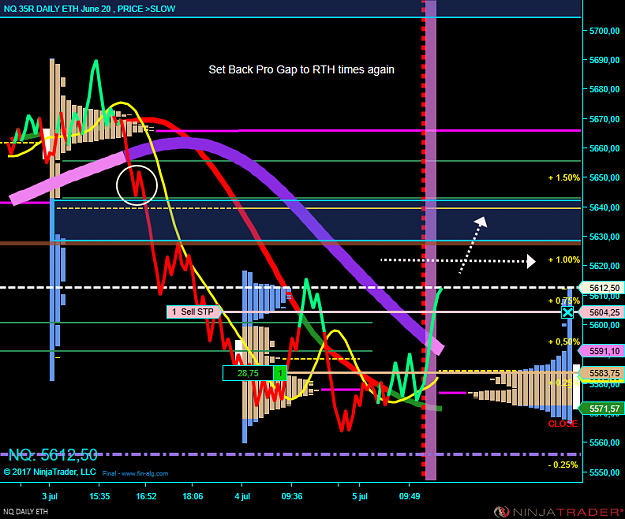The width and height of the screenshot is (625, 519).
Task: Select the '1 Sell STP' order label
Action: point(194,312)
